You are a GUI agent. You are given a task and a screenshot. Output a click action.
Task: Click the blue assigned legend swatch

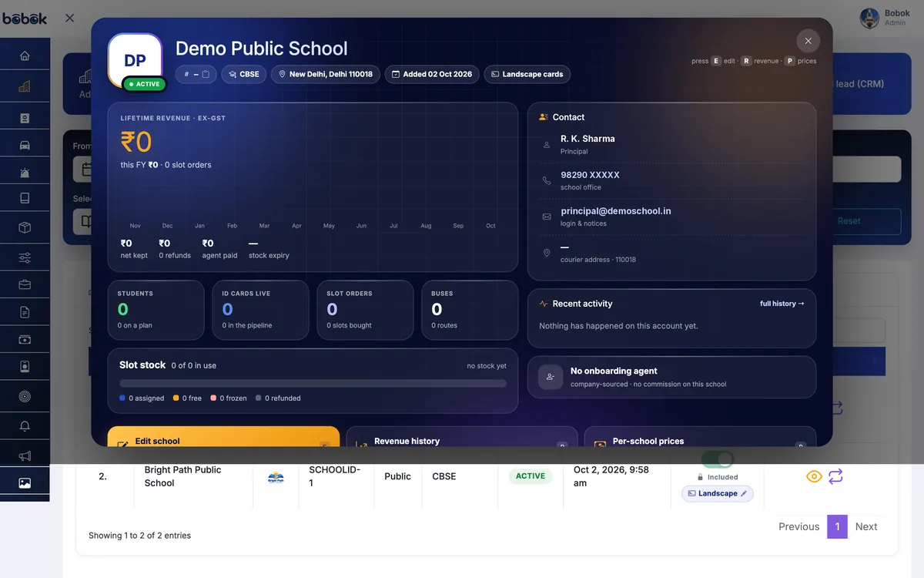122,398
